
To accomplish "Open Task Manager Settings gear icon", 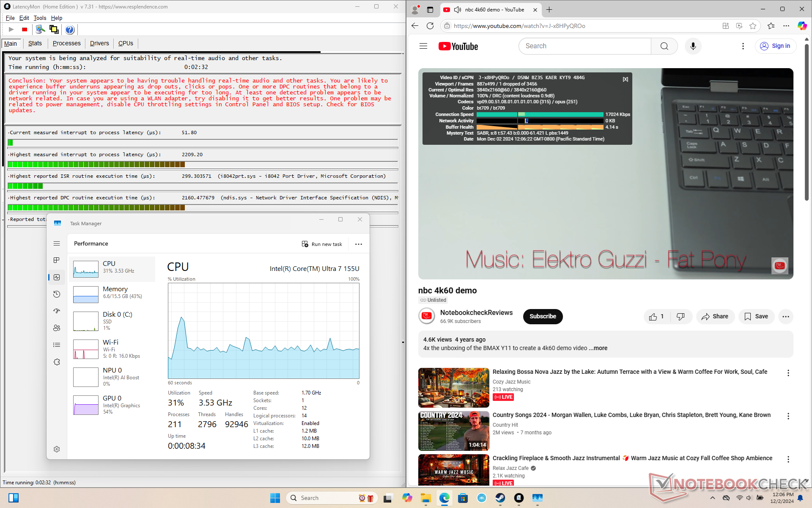I will (x=57, y=449).
